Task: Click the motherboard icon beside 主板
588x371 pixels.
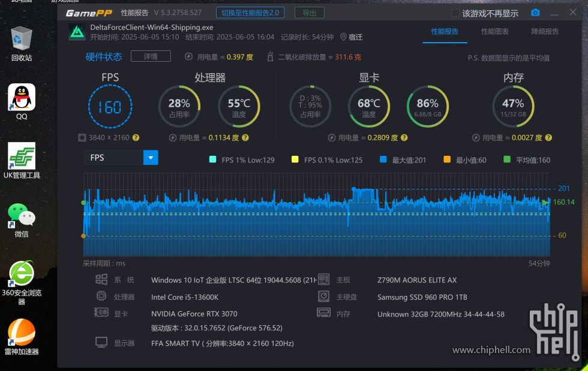Action: coord(323,279)
